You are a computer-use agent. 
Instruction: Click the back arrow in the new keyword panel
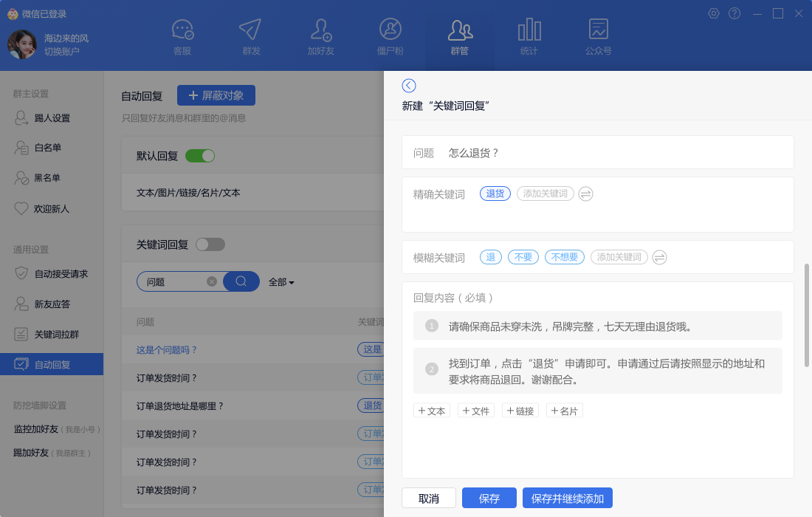click(409, 86)
